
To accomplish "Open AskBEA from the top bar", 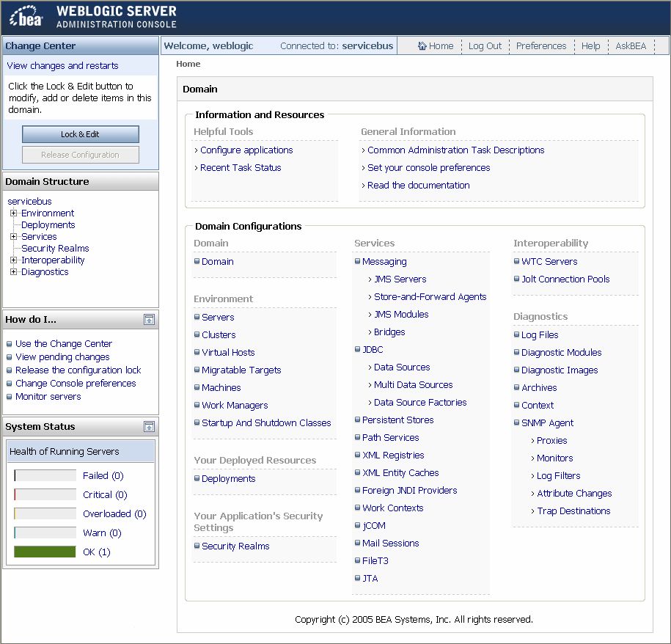I will point(631,45).
